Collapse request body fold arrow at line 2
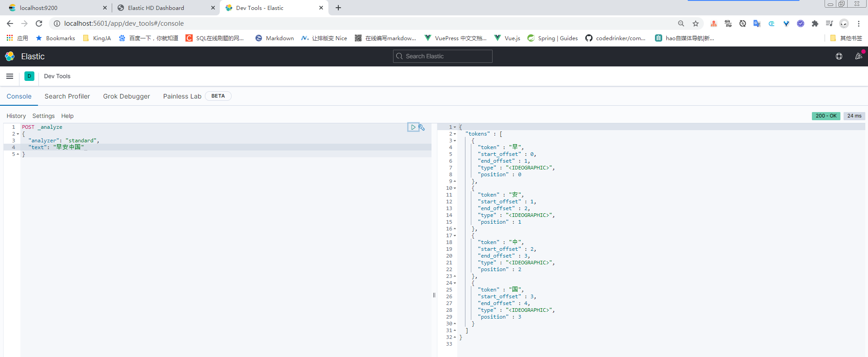Screen dimensions: 868x357 tap(18, 134)
